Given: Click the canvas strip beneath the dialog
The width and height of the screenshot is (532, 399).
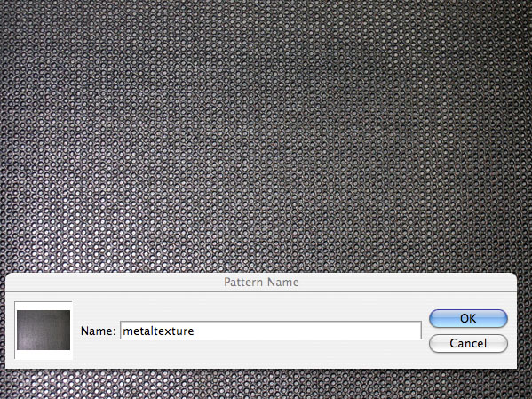Looking at the screenshot, I should [266, 384].
